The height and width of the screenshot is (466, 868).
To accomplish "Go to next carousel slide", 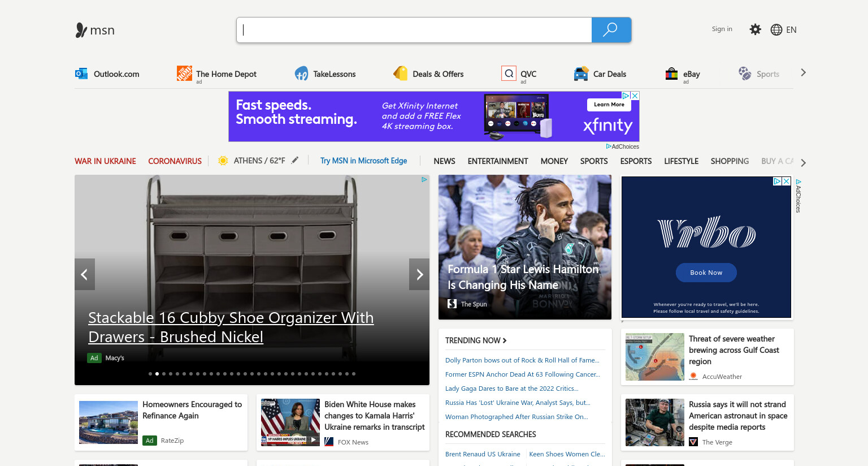I will [x=419, y=274].
